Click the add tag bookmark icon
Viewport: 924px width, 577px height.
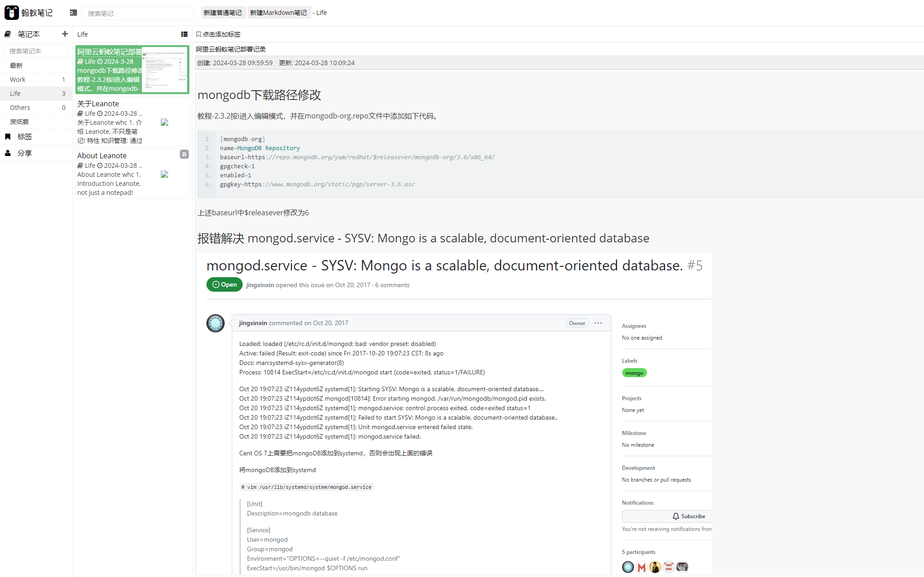(199, 34)
